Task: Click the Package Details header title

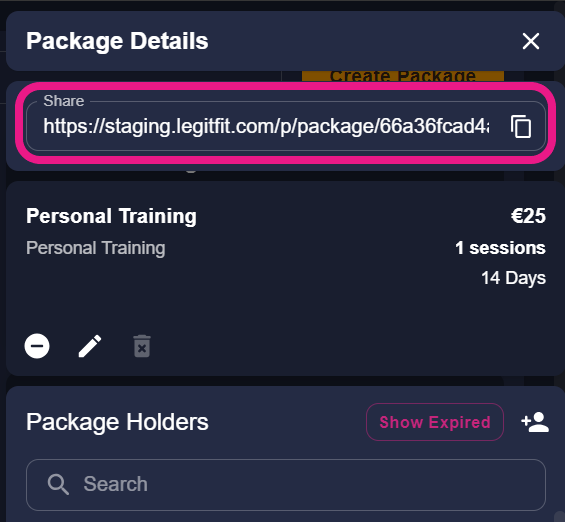Action: click(117, 41)
